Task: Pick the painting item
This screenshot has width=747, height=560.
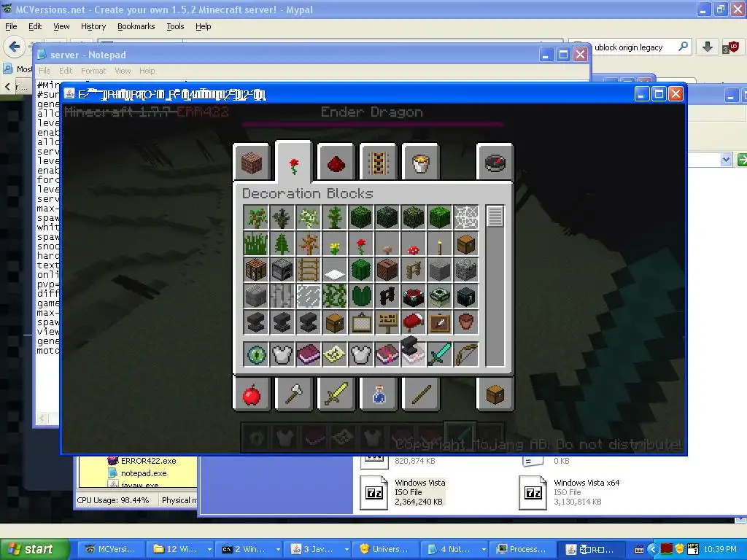Action: click(x=360, y=322)
